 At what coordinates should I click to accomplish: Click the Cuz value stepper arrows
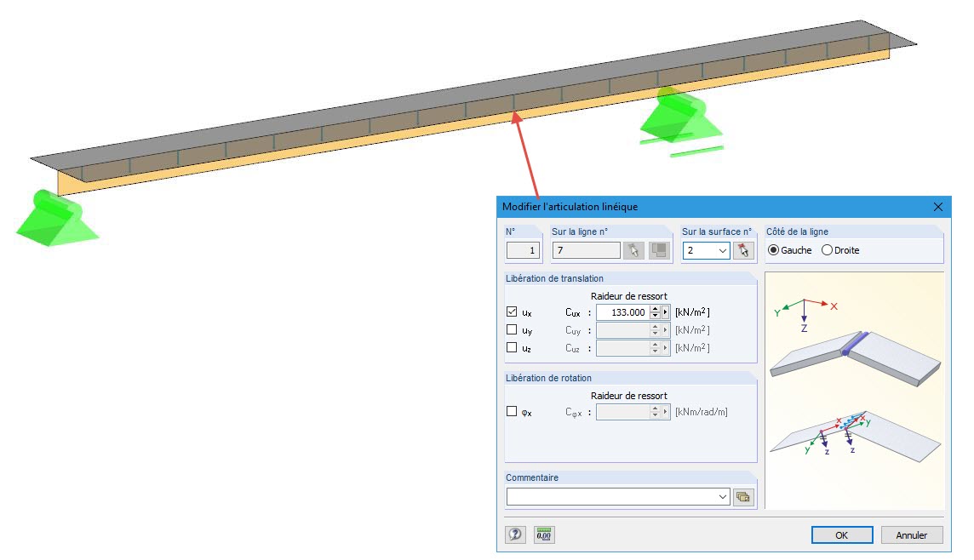point(655,348)
